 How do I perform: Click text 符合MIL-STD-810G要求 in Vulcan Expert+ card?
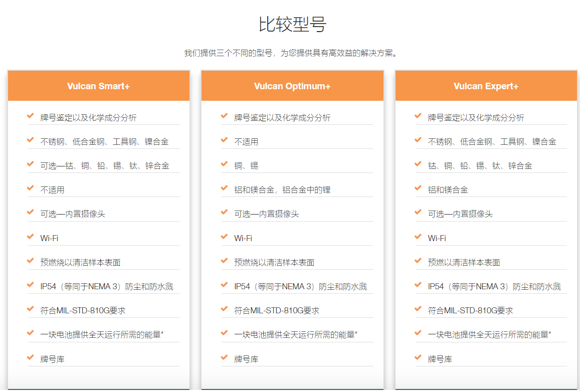click(471, 311)
